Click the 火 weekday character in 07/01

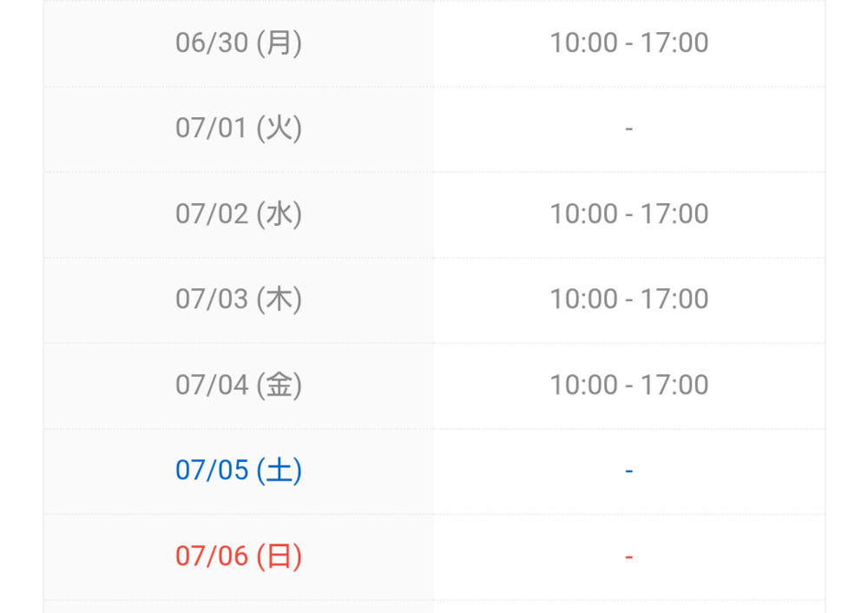pyautogui.click(x=279, y=129)
